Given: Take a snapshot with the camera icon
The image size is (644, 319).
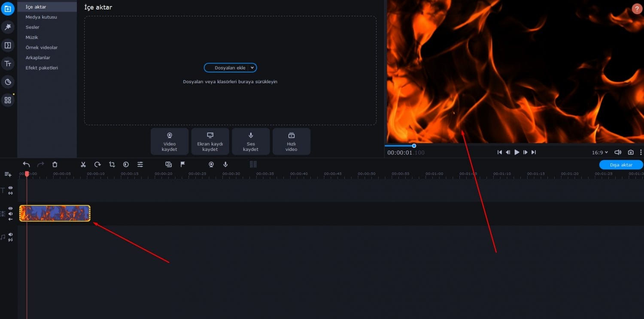Looking at the screenshot, I should coord(630,152).
